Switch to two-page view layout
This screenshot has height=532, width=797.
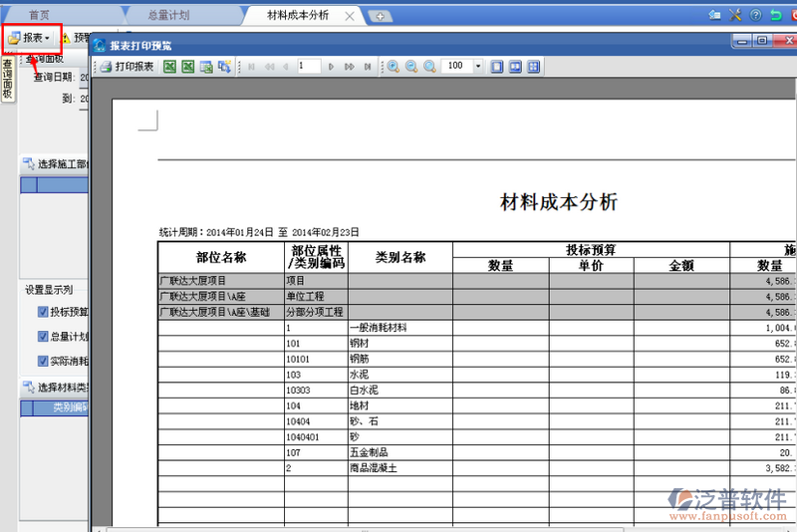click(515, 67)
